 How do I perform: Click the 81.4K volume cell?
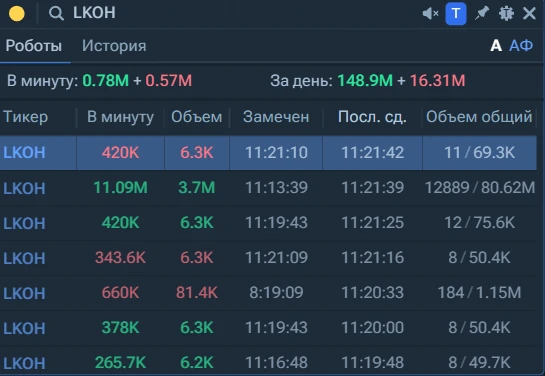pos(197,293)
